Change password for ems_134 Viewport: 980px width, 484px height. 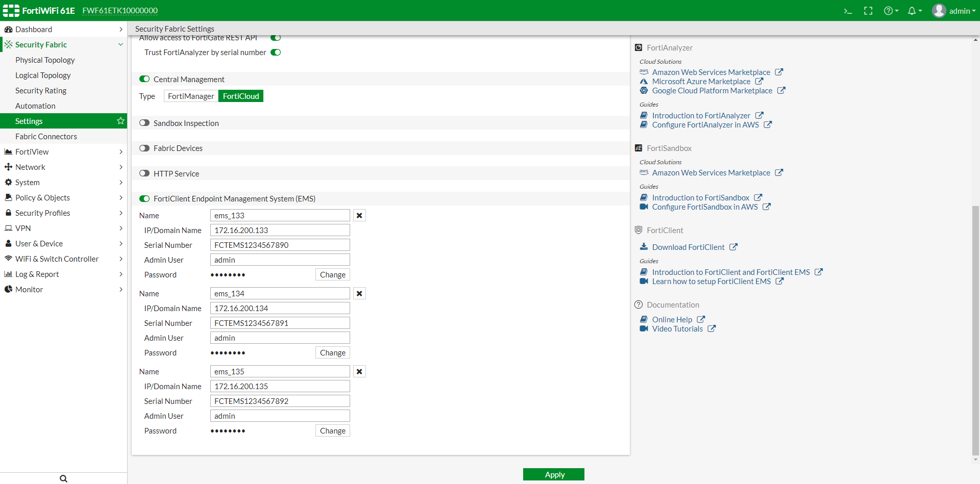click(x=332, y=352)
